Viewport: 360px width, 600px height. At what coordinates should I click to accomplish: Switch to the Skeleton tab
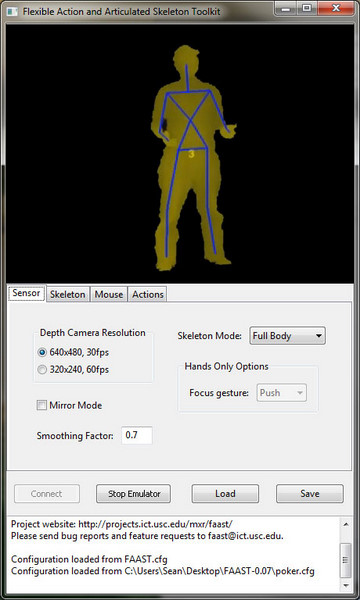coord(68,294)
